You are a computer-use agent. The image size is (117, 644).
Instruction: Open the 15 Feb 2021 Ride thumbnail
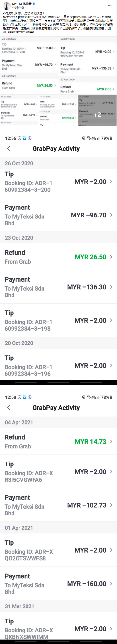tap(58, 110)
